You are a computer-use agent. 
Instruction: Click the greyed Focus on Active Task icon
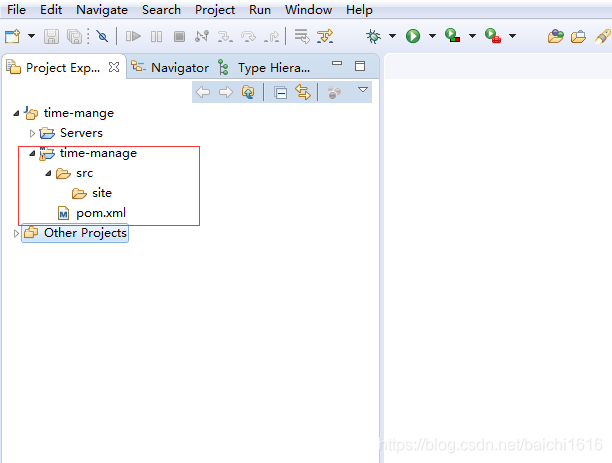(334, 93)
